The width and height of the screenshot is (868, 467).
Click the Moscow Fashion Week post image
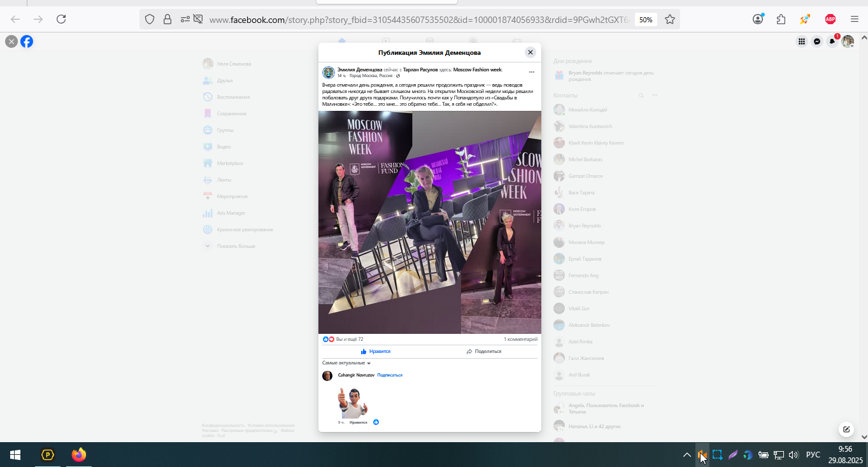(430, 222)
